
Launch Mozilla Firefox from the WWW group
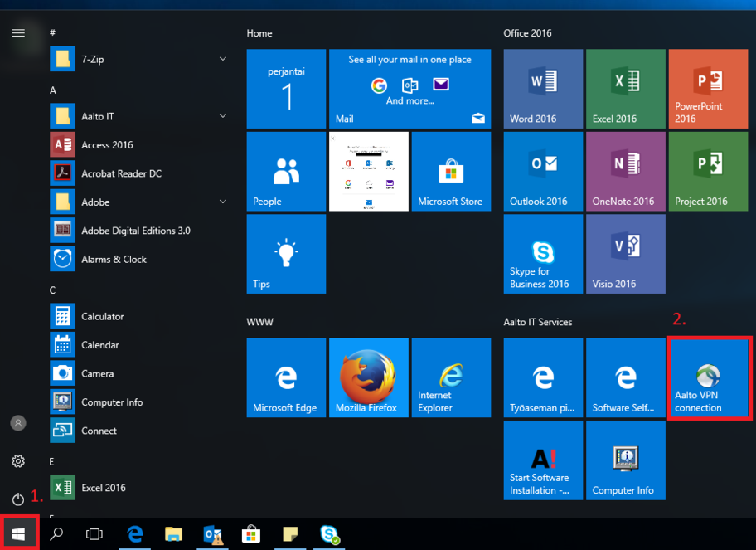tap(368, 377)
